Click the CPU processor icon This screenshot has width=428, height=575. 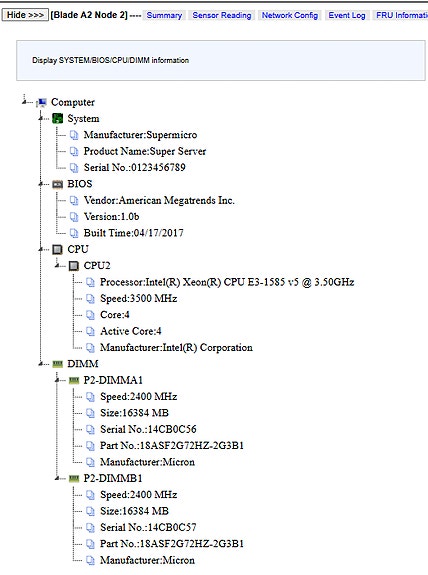(58, 249)
